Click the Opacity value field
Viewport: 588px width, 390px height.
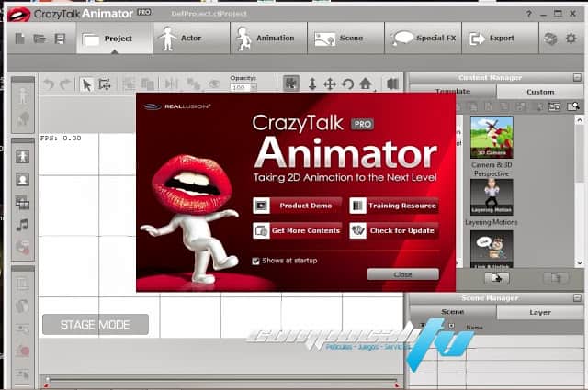240,87
